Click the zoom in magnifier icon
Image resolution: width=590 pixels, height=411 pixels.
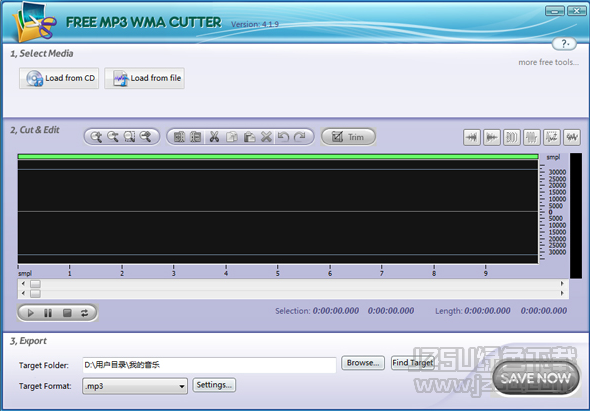96,137
